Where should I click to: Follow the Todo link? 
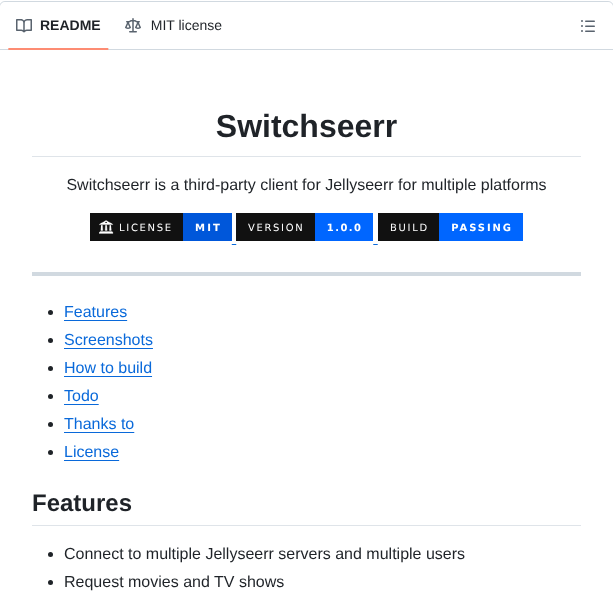(81, 396)
